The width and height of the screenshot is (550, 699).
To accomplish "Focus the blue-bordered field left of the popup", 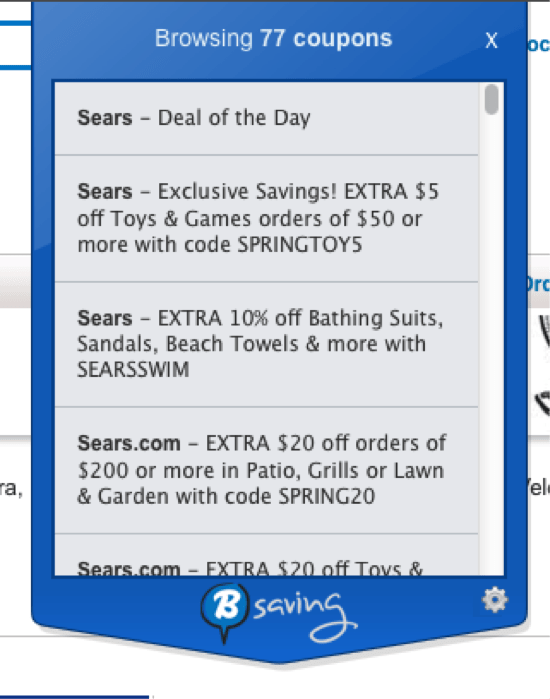I will coord(16,45).
